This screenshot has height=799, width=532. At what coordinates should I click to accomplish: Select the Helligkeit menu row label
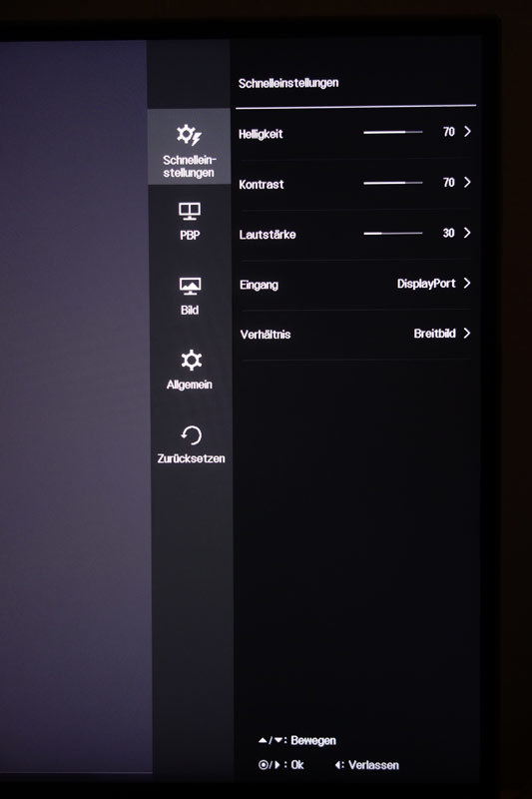[x=261, y=134]
